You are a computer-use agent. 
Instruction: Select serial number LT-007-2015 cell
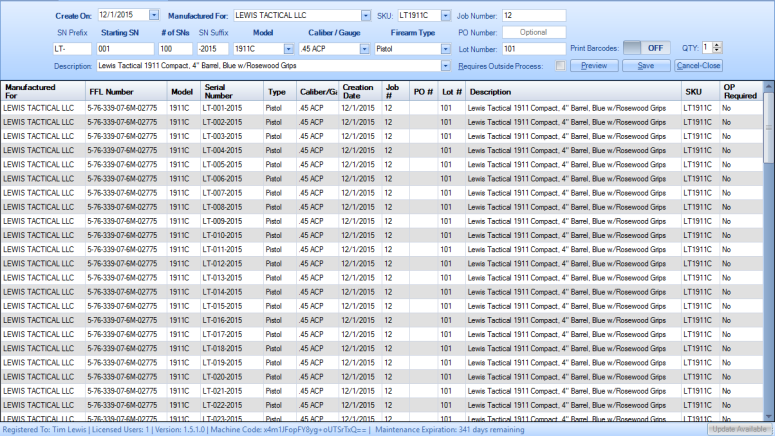pyautogui.click(x=231, y=193)
